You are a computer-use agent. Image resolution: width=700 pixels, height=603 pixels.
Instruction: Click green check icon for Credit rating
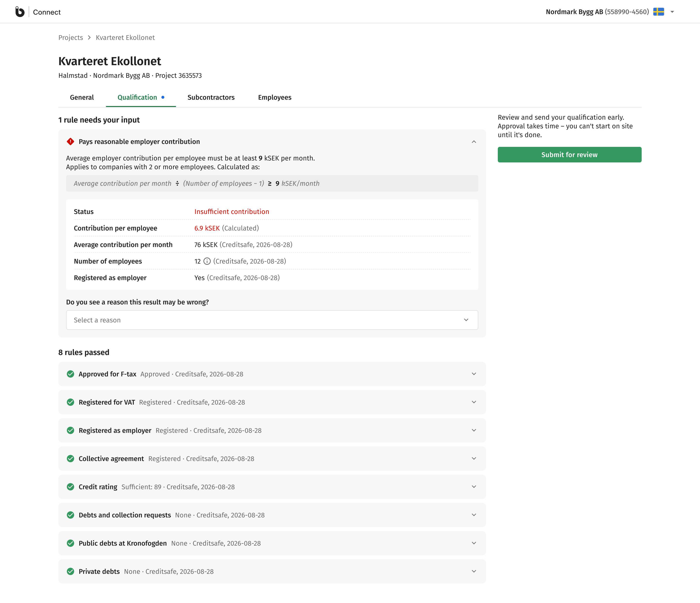pyautogui.click(x=70, y=487)
